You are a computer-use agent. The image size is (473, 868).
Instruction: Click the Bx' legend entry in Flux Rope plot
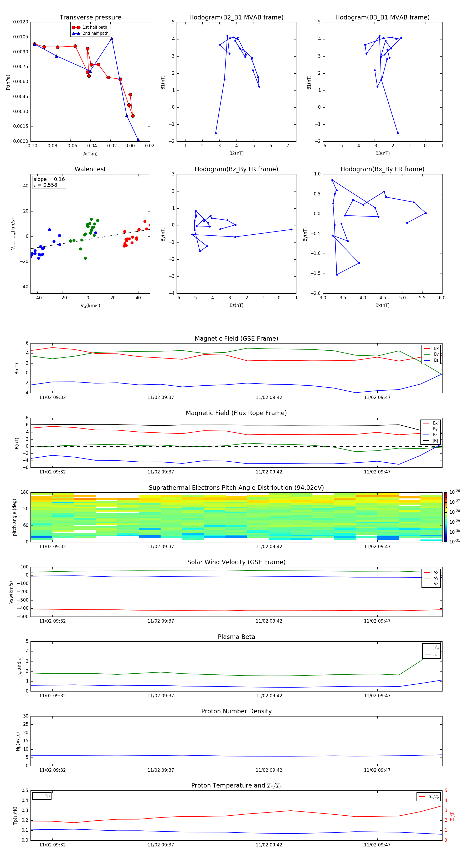coord(431,423)
